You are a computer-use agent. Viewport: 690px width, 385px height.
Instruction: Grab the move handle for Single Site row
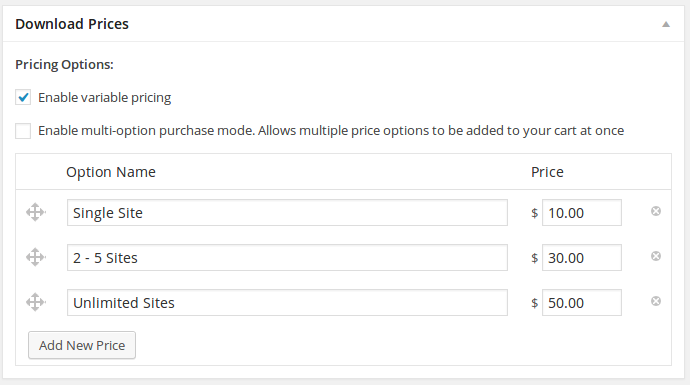click(36, 212)
